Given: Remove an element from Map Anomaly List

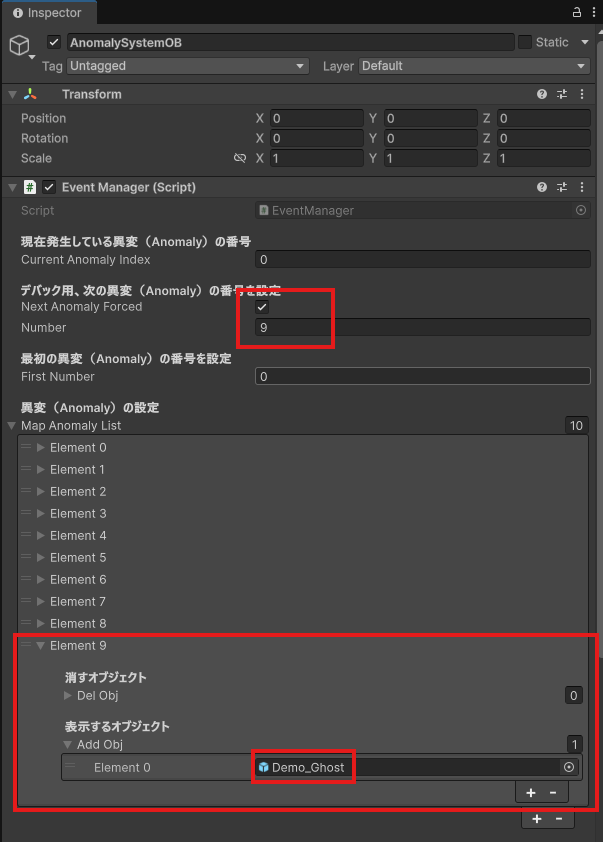Looking at the screenshot, I should click(x=558, y=818).
